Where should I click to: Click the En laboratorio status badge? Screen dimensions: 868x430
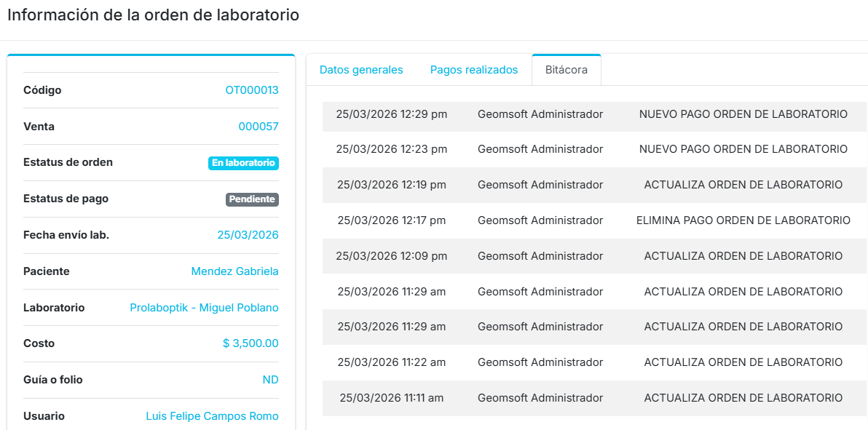click(243, 163)
